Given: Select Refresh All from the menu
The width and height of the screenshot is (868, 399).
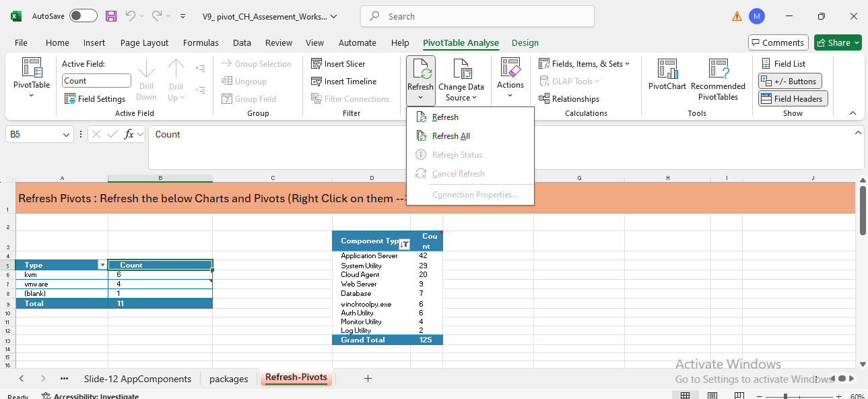Looking at the screenshot, I should coord(449,135).
